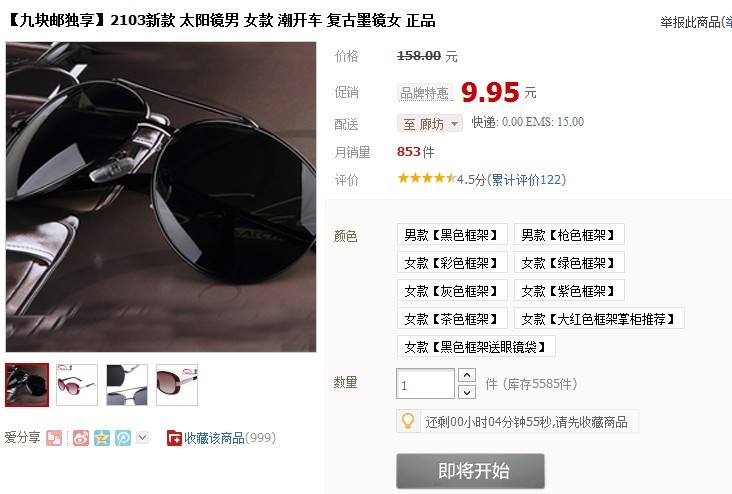Click the red favorites folder icon
732x494 pixels.
tap(174, 438)
